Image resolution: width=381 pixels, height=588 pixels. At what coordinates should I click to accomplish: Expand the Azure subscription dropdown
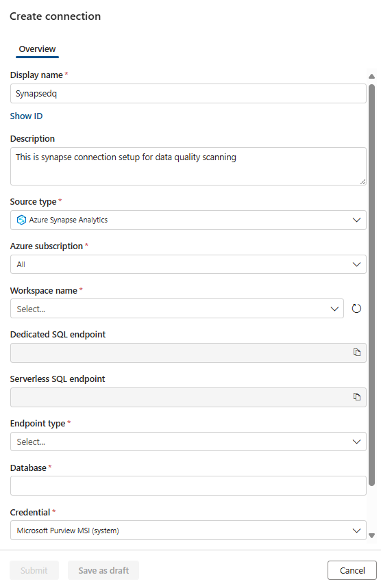pyautogui.click(x=188, y=264)
